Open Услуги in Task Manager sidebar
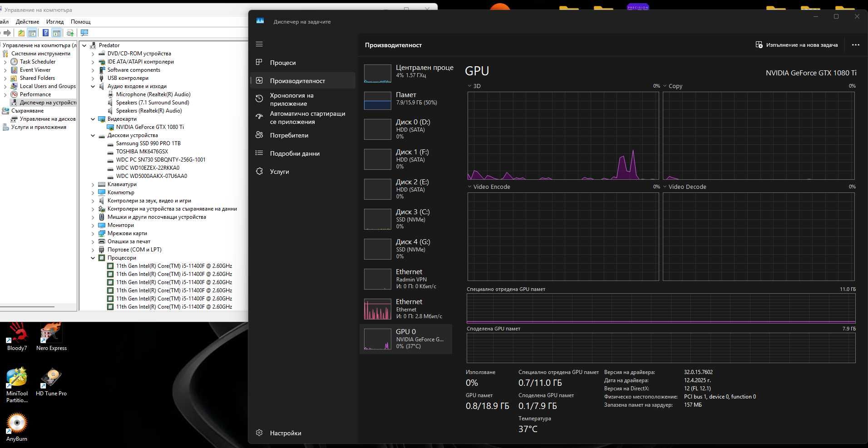Viewport: 868px width, 448px height. click(302, 172)
